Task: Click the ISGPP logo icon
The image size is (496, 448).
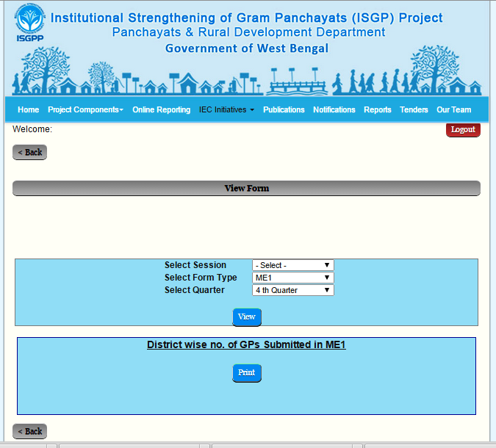Action: point(29,23)
